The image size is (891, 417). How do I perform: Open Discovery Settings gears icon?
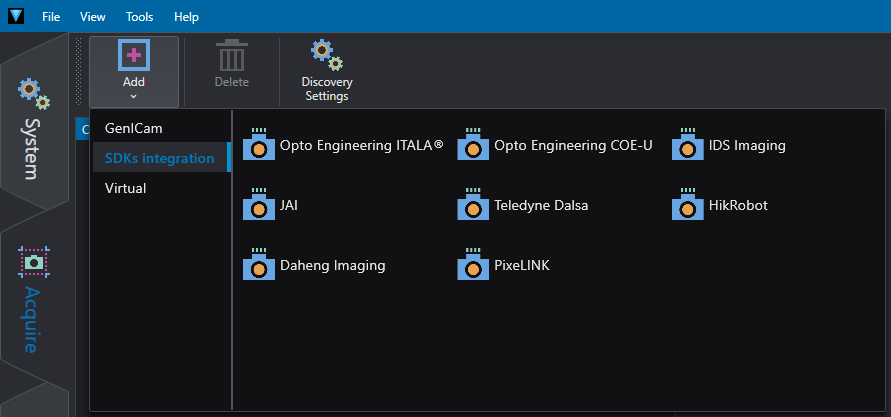(327, 55)
